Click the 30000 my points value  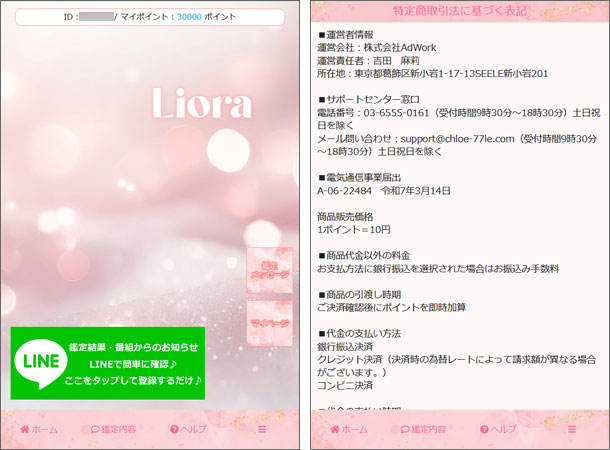(189, 17)
